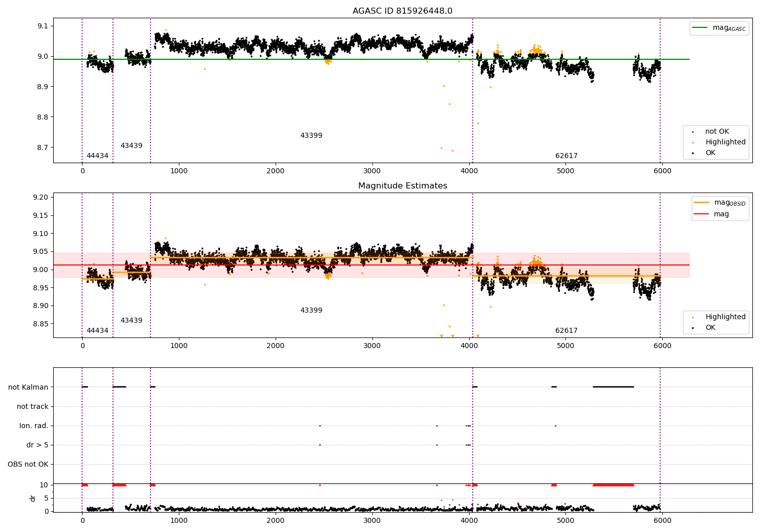Viewport: 760px width, 532px height.
Task: Click OBSID label 43399 in the AGASC plot
Action: click(x=311, y=136)
